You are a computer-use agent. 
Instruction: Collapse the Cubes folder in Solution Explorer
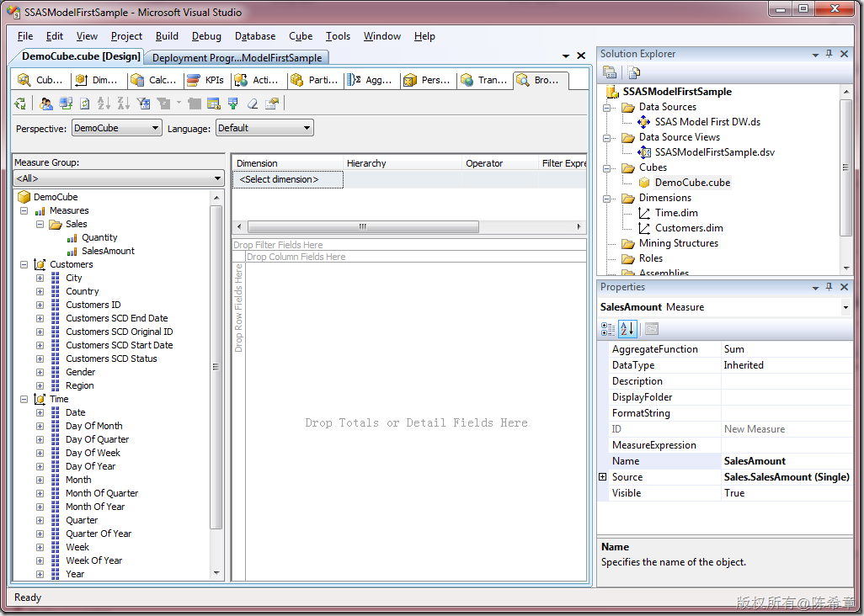(x=606, y=168)
